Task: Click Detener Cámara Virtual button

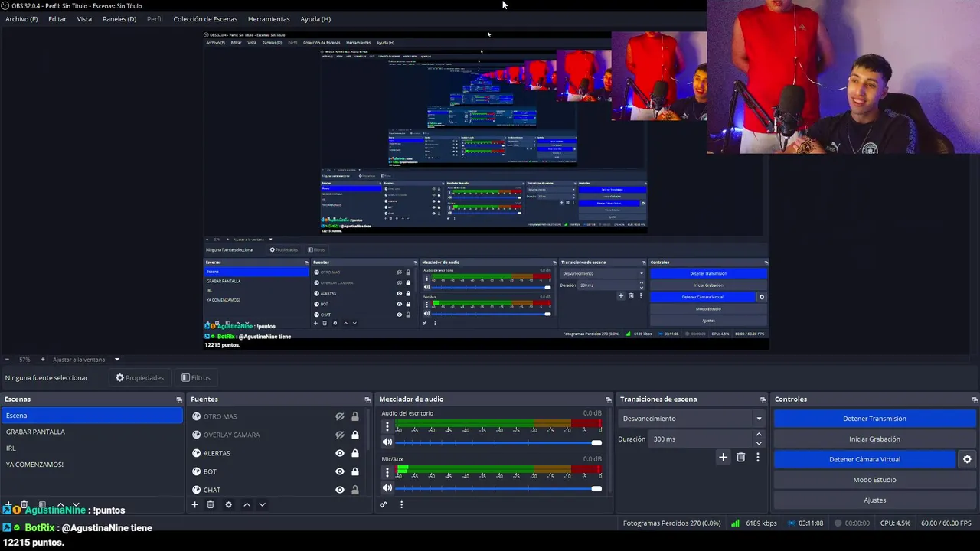Action: (x=864, y=459)
